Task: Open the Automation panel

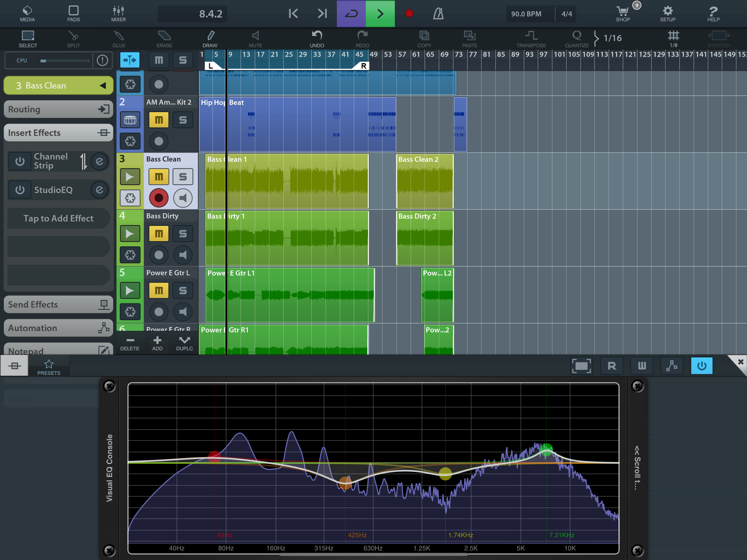Action: 58,328
